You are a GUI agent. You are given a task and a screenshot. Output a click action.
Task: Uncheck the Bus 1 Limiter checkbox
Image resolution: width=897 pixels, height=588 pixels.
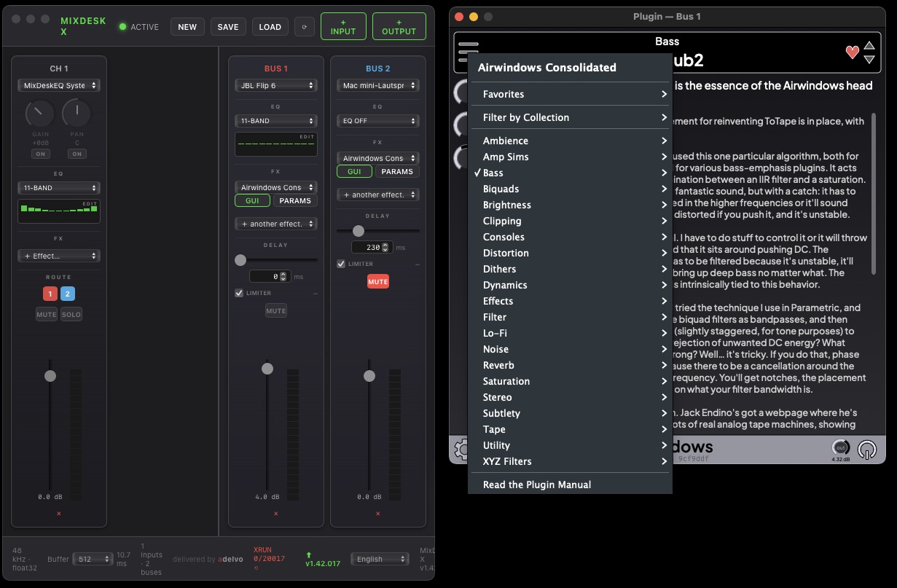[239, 293]
